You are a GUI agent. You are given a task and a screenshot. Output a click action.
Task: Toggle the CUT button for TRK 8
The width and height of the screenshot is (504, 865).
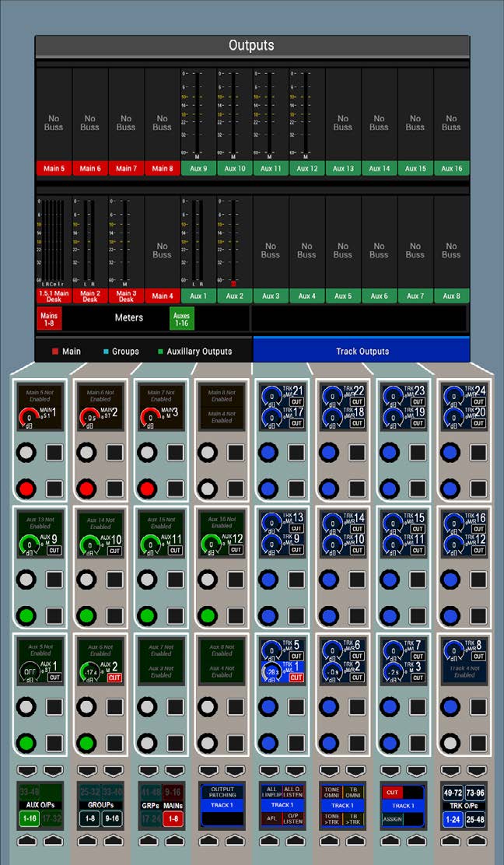[478, 657]
